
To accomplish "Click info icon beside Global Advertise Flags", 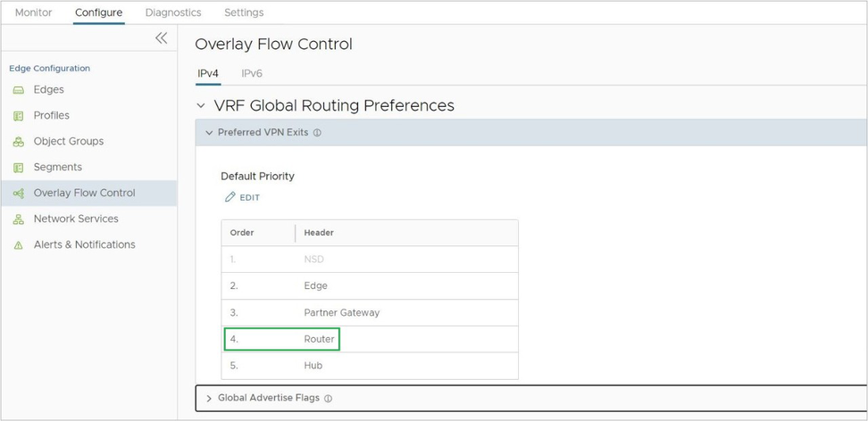I will (328, 399).
